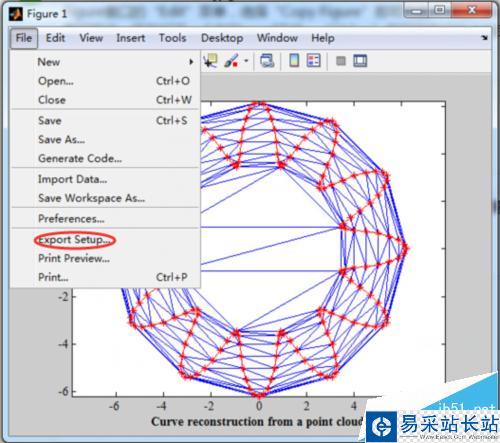The image size is (500, 443).
Task: Click the y-axis tick label '-4'
Action: click(64, 344)
